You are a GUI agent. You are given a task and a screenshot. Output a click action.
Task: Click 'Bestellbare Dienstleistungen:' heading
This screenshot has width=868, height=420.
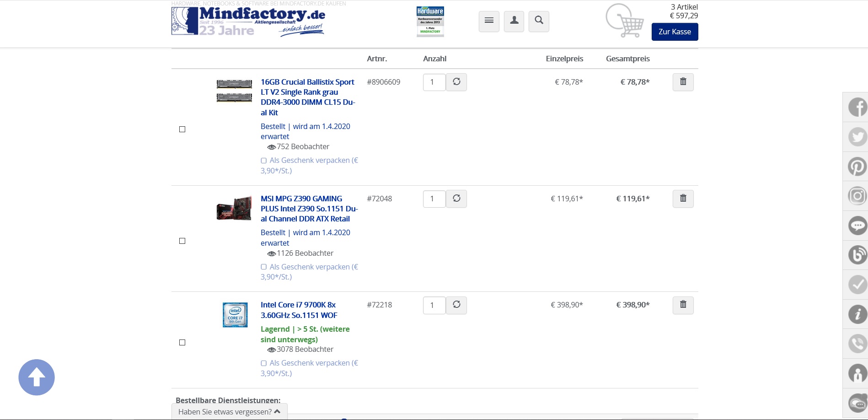(228, 400)
